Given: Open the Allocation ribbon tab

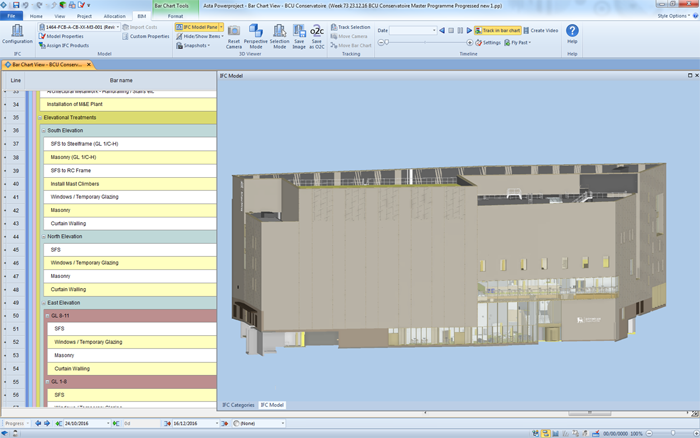Looking at the screenshot, I should 114,16.
